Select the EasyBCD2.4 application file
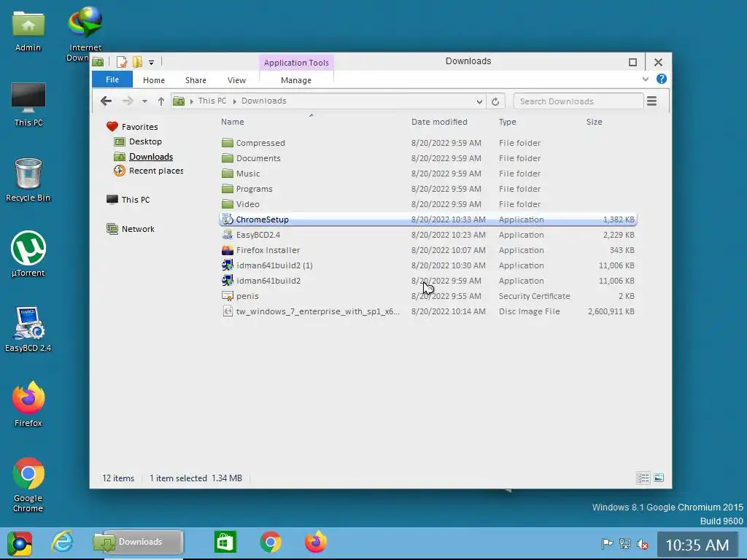 click(x=427, y=235)
